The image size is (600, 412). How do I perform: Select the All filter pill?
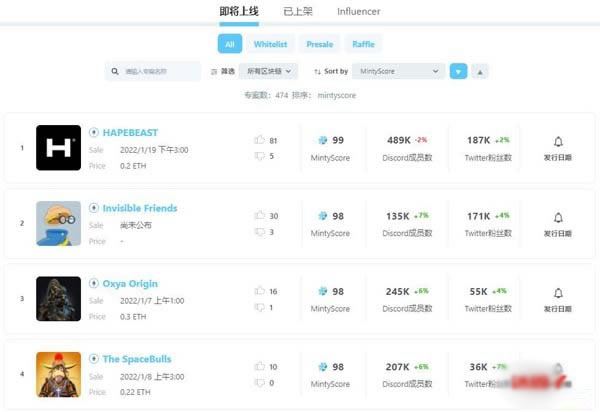click(230, 44)
